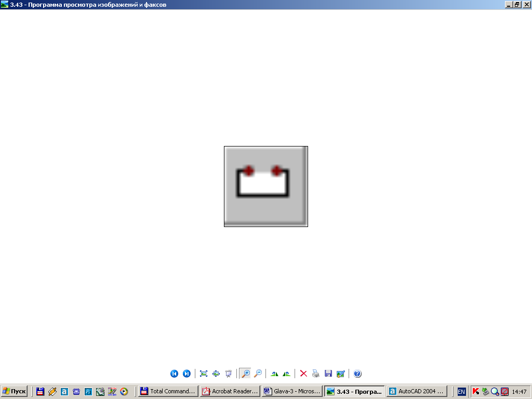The height and width of the screenshot is (399, 532).
Task: Switch to Acrobat Reader taskbar window
Action: pos(230,391)
